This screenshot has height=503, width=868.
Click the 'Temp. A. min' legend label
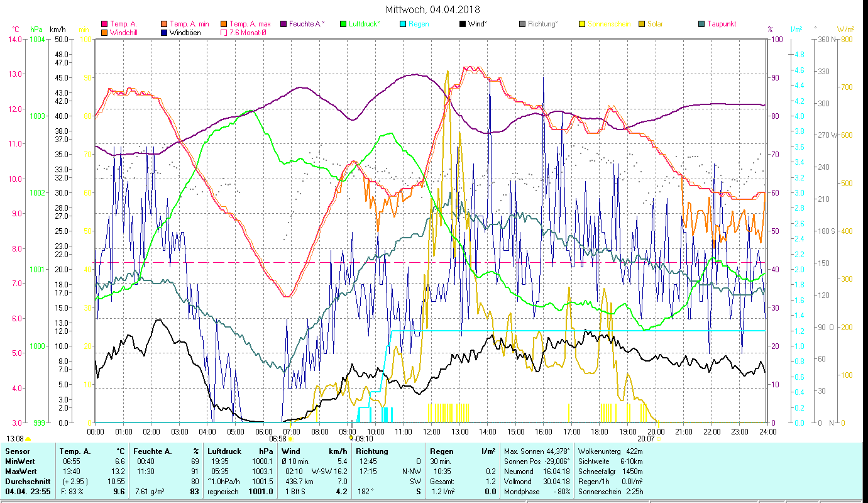189,24
